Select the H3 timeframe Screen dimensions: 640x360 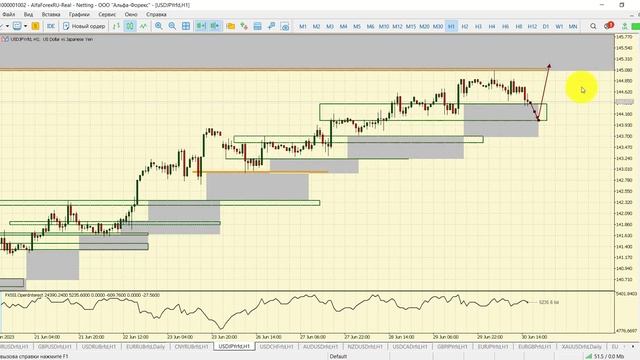[478, 26]
